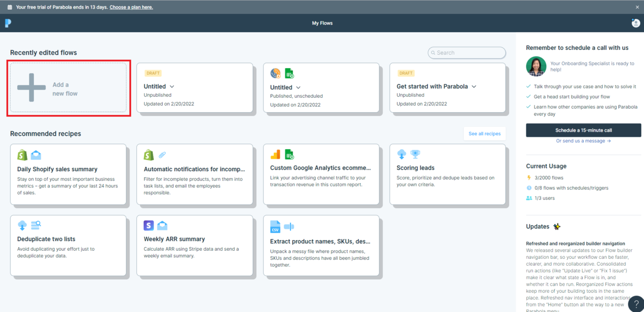Click the My Flows header title
Viewport: 644px width, 312px height.
323,23
